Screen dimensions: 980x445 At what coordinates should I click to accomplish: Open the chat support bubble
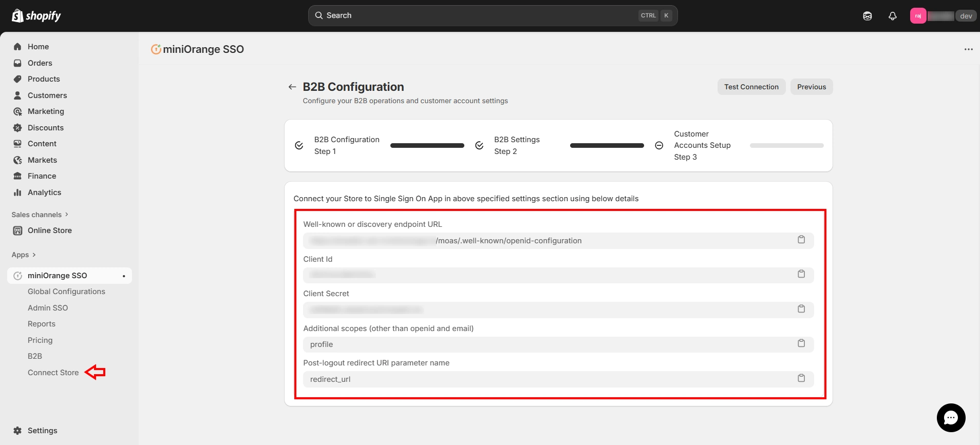(x=951, y=418)
